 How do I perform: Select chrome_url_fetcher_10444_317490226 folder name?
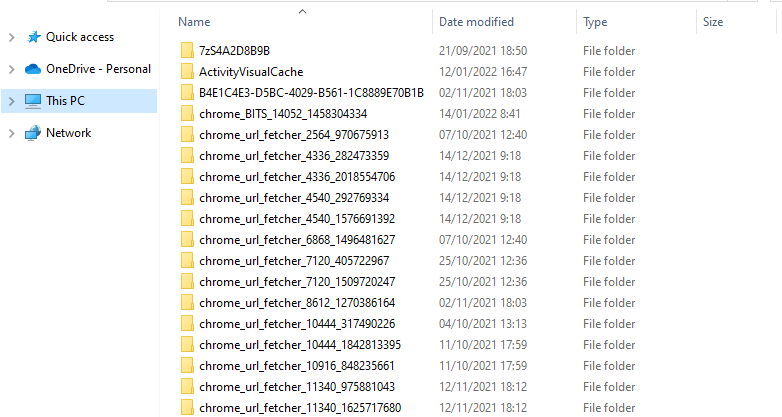click(297, 323)
